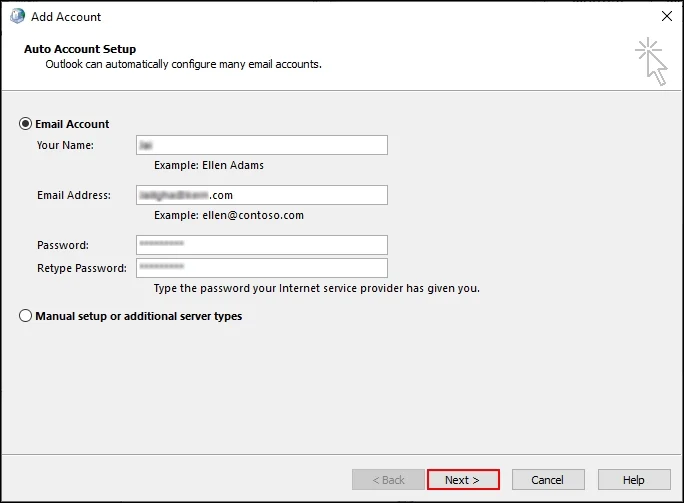Open Help for account setup
Viewport: 684px width, 503px height.
pyautogui.click(x=634, y=479)
